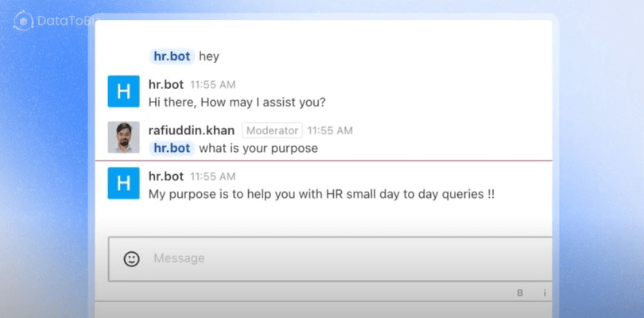Select the "My purpose is to help" message text

coord(321,194)
